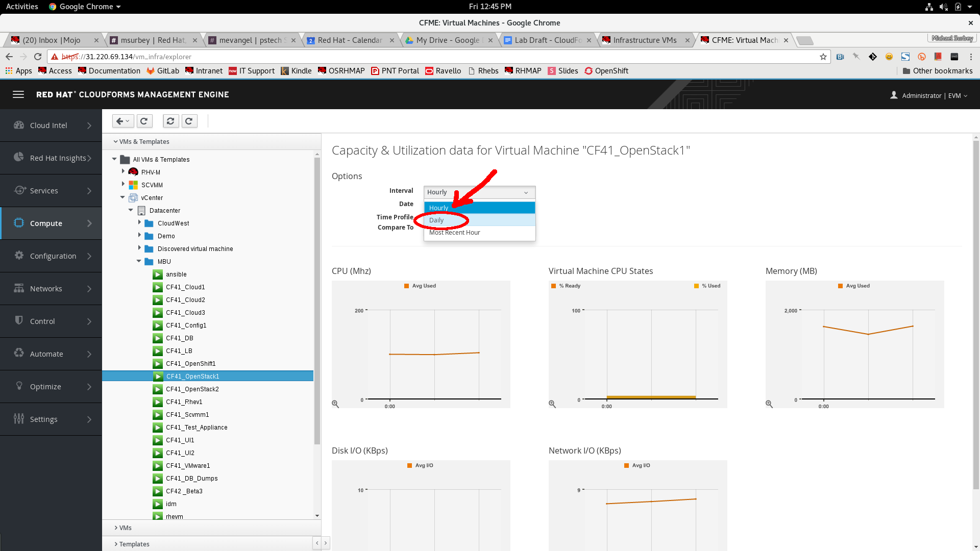Switch to the Lab Draft tab
The height and width of the screenshot is (551, 980).
pyautogui.click(x=548, y=40)
